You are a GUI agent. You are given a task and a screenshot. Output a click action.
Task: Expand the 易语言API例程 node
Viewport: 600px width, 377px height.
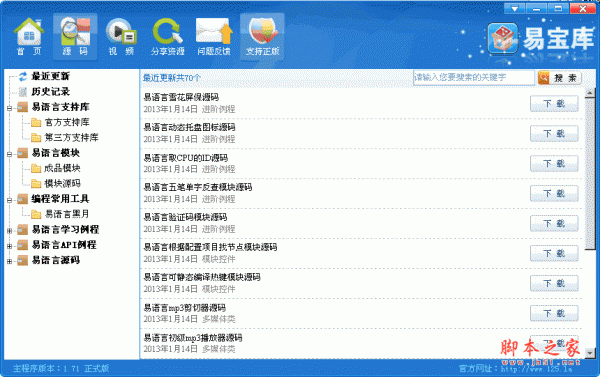coord(10,246)
